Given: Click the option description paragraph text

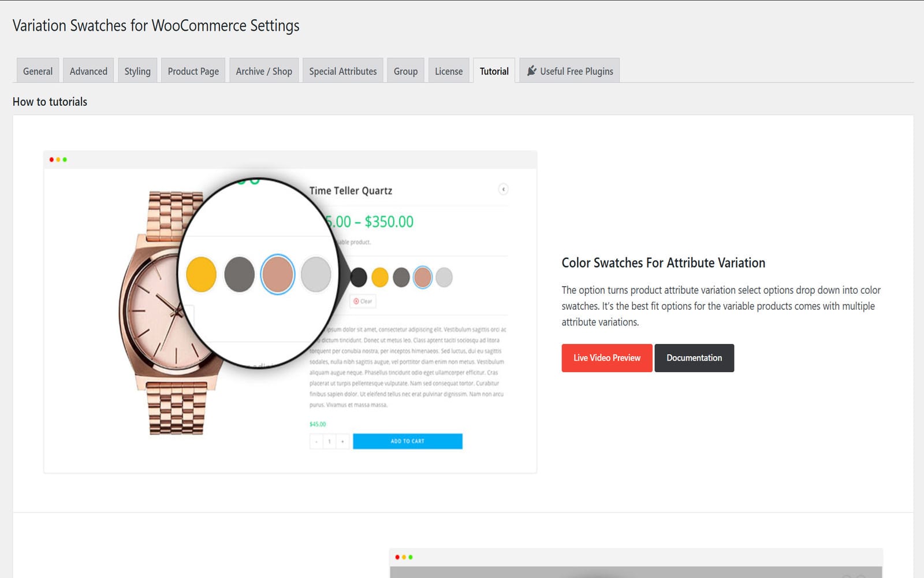Looking at the screenshot, I should pyautogui.click(x=721, y=306).
